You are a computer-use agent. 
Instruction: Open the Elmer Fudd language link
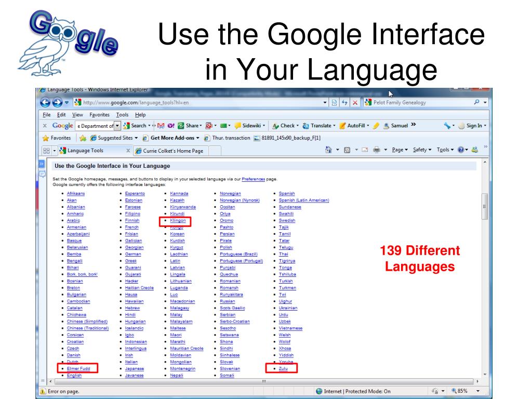click(78, 368)
